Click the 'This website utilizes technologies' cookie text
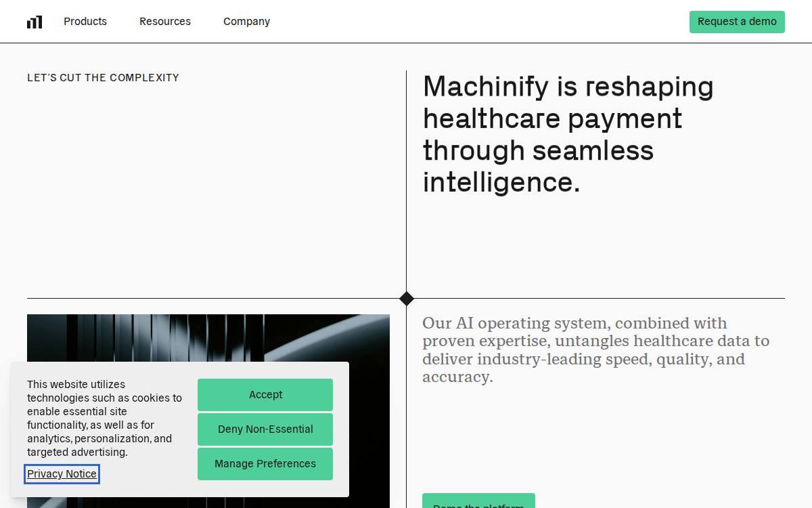This screenshot has height=508, width=812. (104, 419)
